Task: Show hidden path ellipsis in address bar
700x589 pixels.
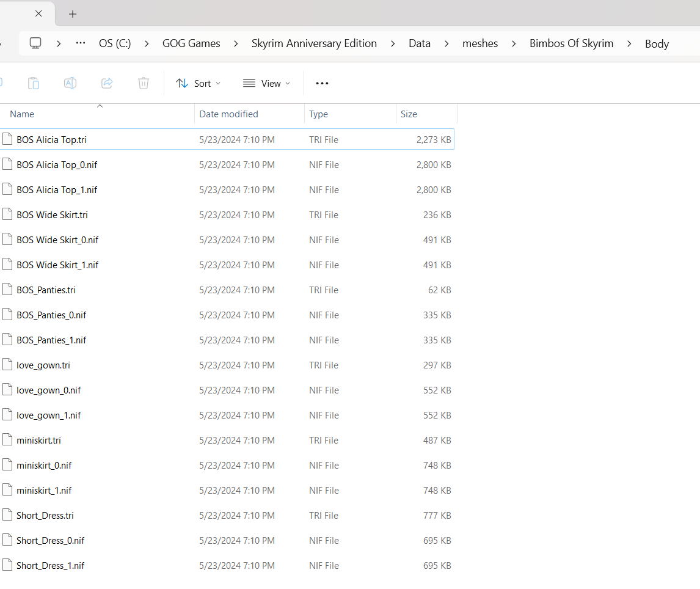Action: pyautogui.click(x=81, y=43)
